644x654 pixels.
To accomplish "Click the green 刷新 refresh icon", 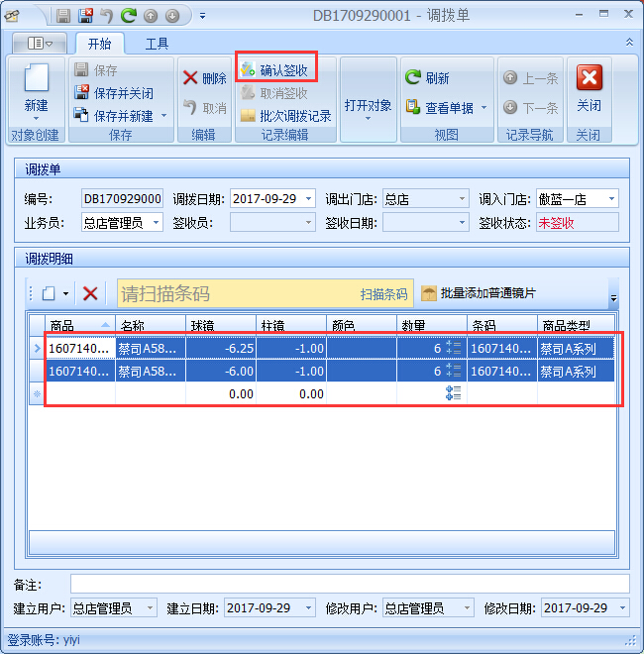I will 413,78.
